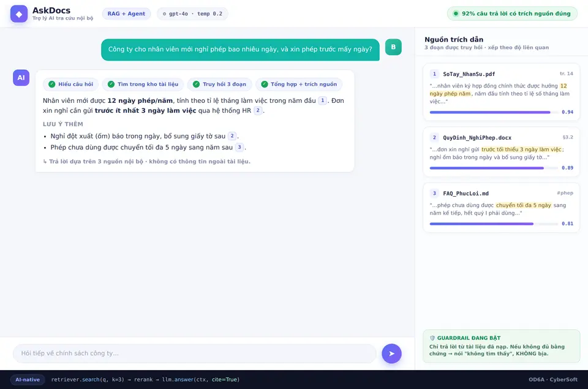This screenshot has height=389, width=588.
Task: Click the user avatar labeled B
Action: (x=393, y=47)
